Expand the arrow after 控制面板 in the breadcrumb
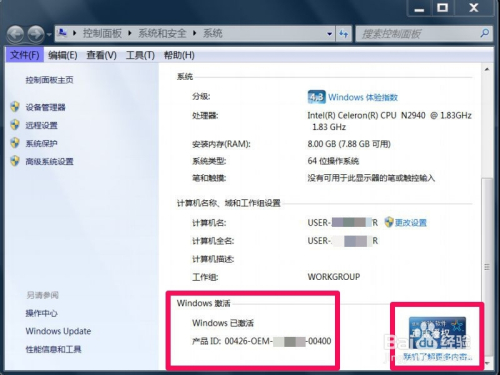The width and height of the screenshot is (500, 375). pyautogui.click(x=130, y=33)
